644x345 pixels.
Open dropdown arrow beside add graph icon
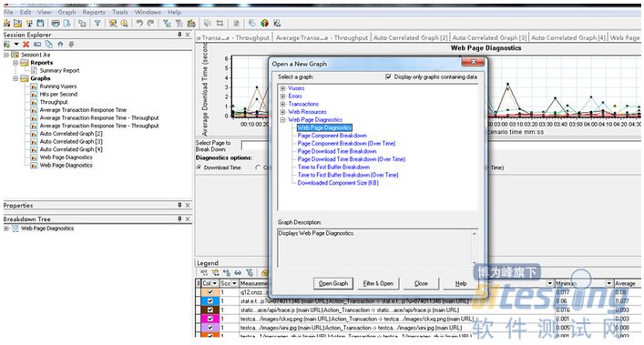(x=16, y=45)
